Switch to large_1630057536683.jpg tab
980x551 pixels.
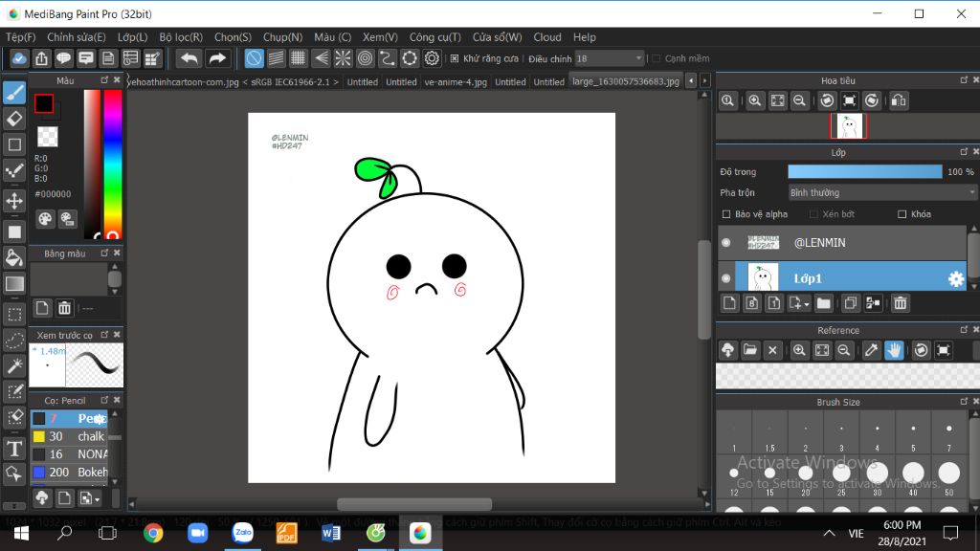point(626,81)
